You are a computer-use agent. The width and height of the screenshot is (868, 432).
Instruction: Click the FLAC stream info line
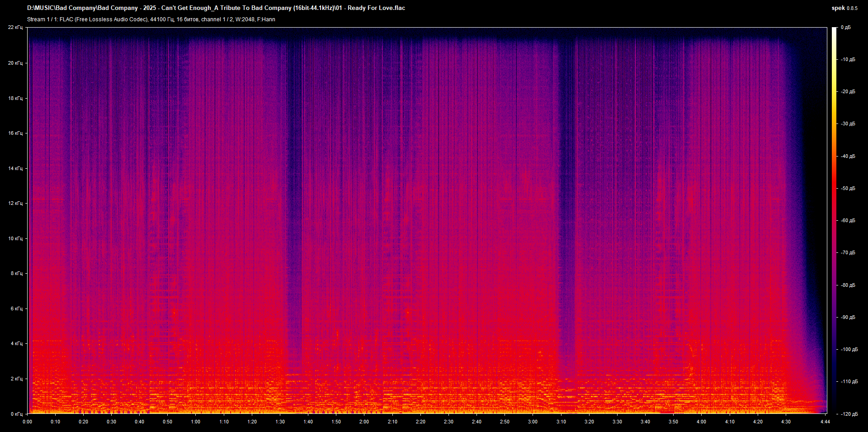pos(151,19)
